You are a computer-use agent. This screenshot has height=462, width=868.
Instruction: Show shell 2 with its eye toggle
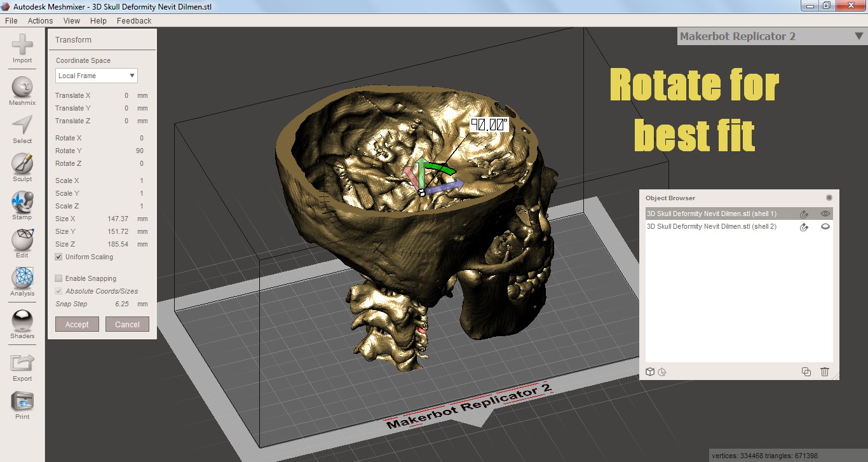click(x=825, y=227)
